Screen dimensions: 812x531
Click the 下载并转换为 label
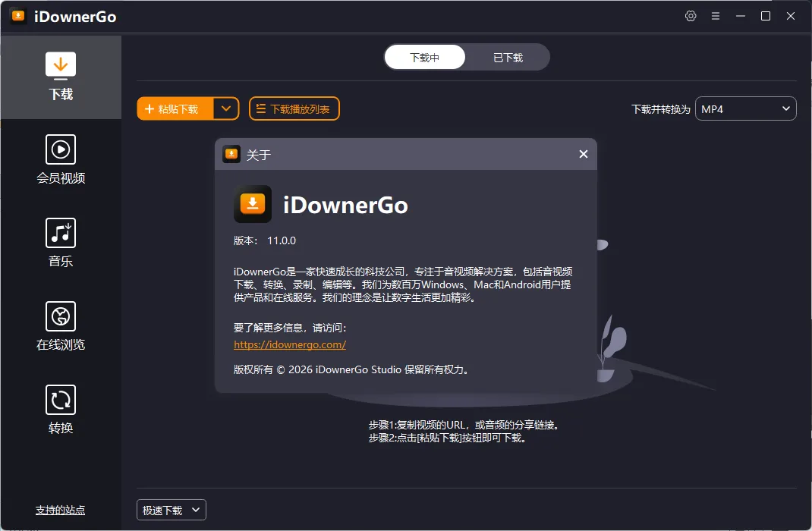(x=661, y=109)
